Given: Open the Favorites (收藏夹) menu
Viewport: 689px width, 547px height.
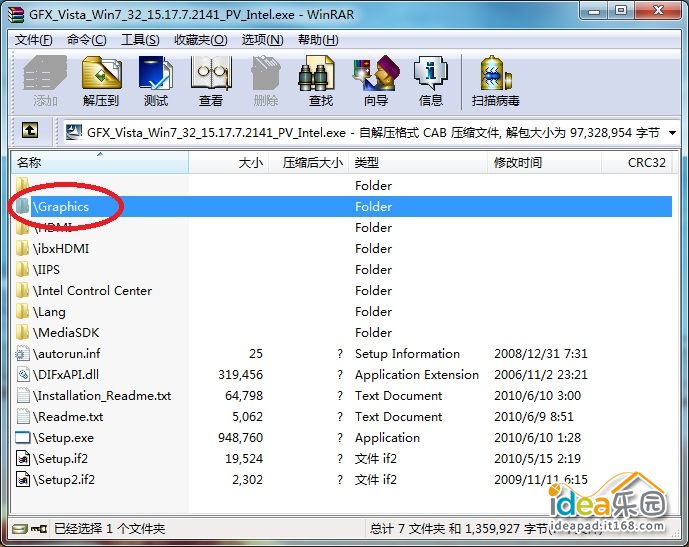Looking at the screenshot, I should pos(201,40).
